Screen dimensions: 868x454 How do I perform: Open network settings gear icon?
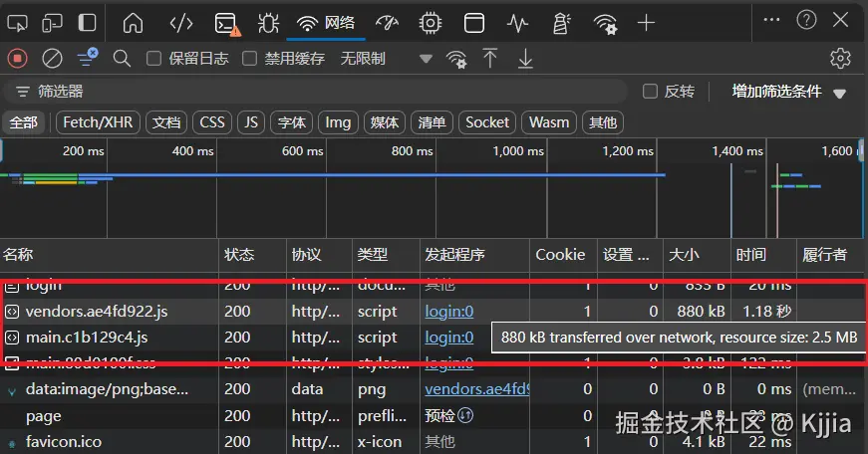(840, 58)
